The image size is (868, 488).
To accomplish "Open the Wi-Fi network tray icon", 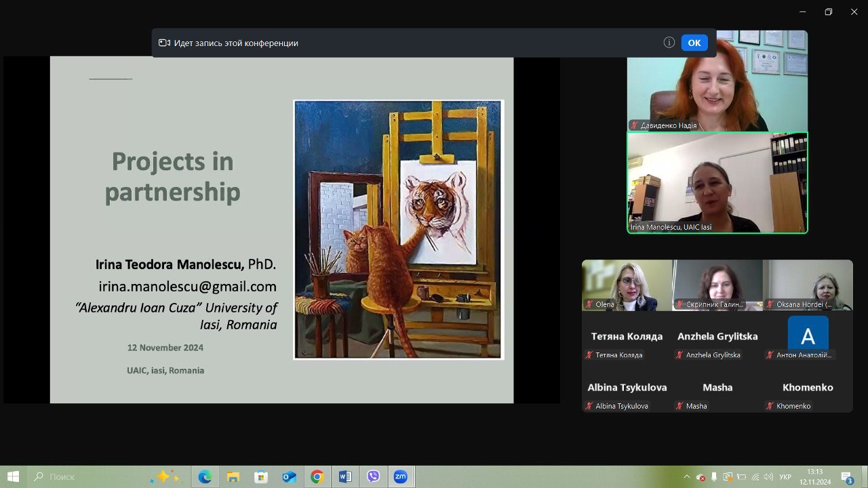I will 755,477.
